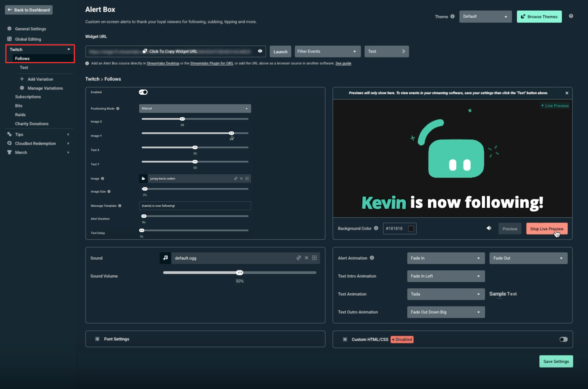
Task: Click the plus icon beside Add Variation
Action: pos(22,79)
